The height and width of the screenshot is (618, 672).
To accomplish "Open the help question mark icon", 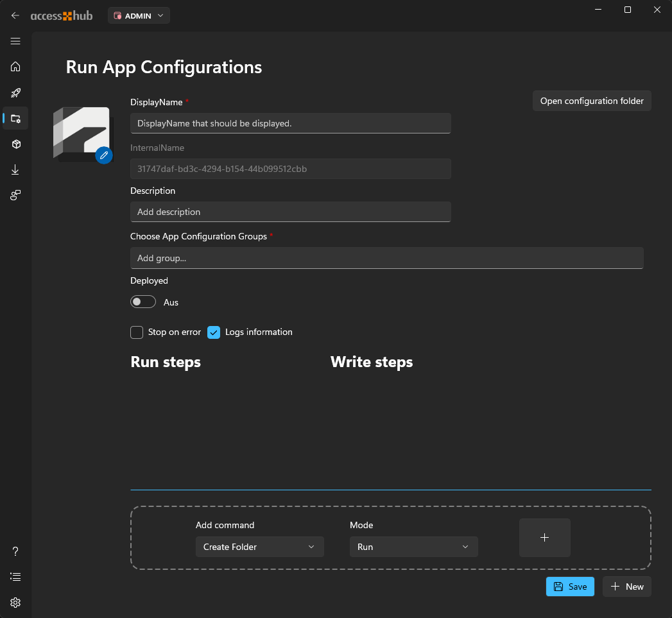I will tap(15, 551).
